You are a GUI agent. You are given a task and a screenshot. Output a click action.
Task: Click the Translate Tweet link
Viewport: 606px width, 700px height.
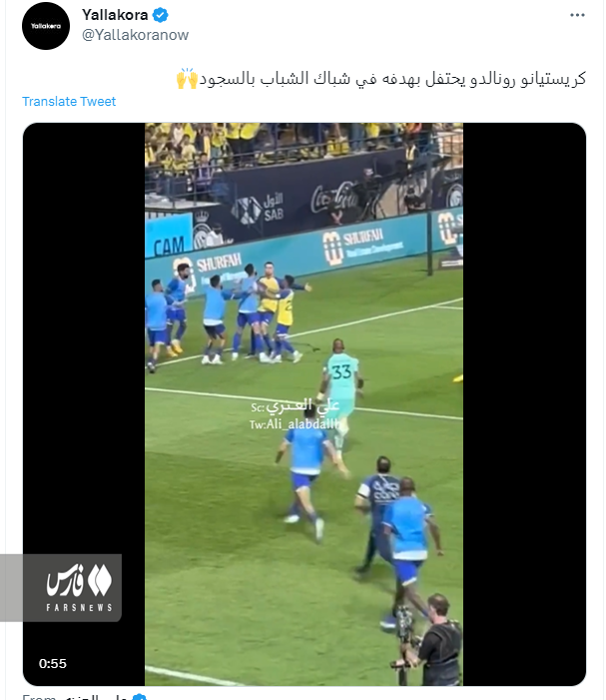[x=69, y=101]
